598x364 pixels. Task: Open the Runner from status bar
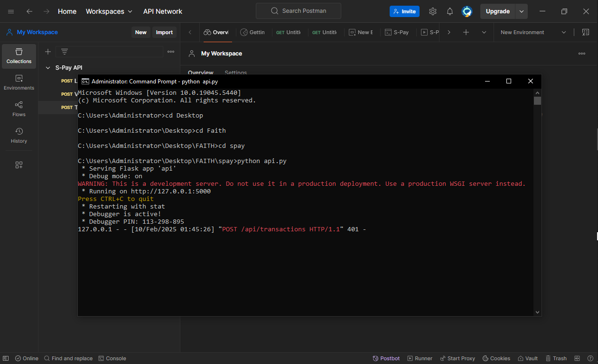(420, 358)
